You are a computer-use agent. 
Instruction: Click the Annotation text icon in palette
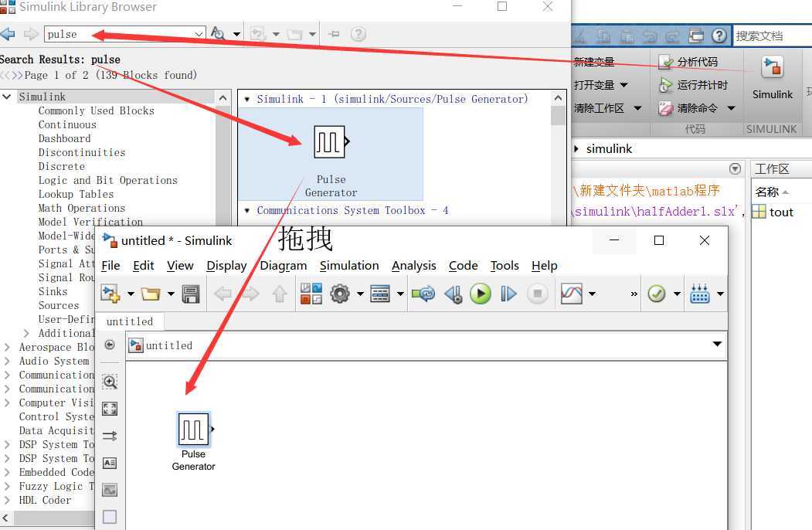110,463
